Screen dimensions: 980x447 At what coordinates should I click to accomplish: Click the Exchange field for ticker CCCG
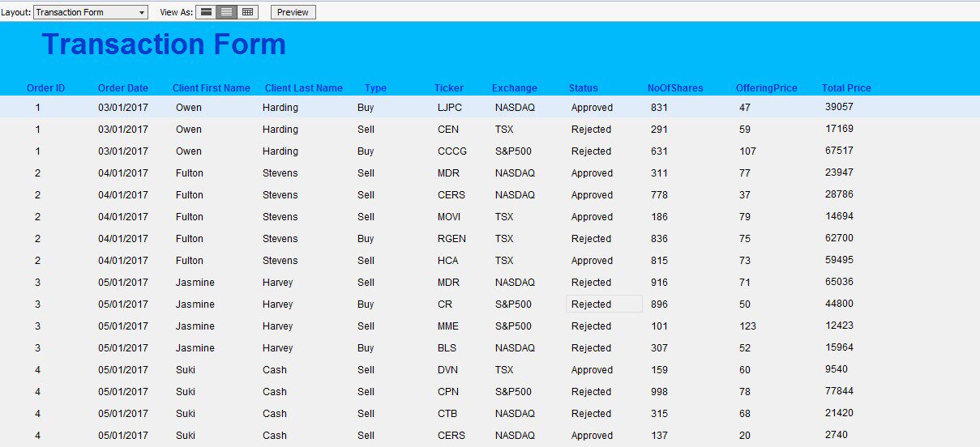point(513,151)
